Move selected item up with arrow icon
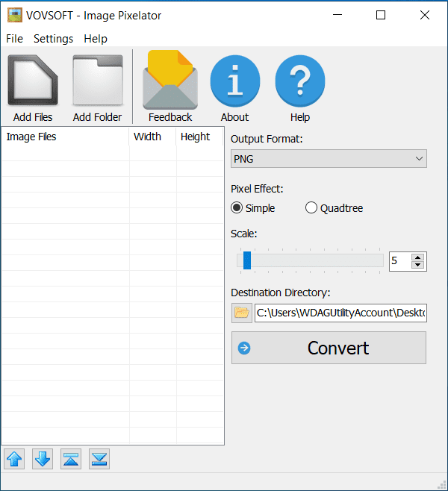The width and height of the screenshot is (448, 491). pyautogui.click(x=14, y=459)
